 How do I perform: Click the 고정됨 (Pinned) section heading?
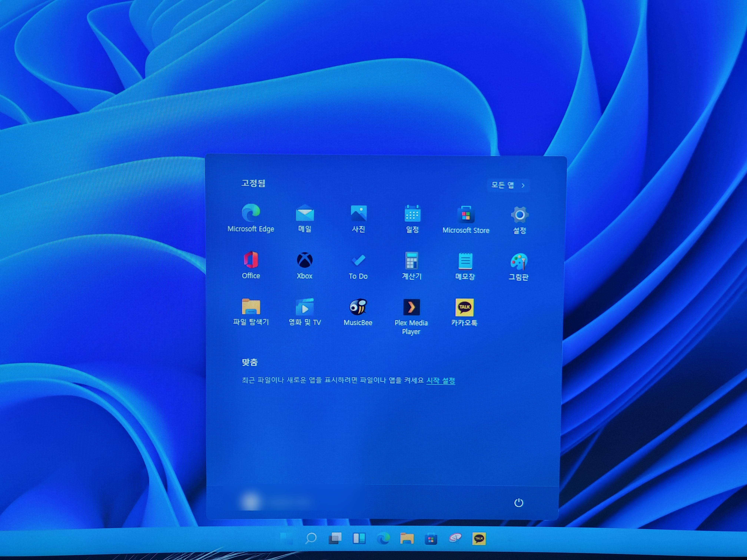click(x=253, y=183)
